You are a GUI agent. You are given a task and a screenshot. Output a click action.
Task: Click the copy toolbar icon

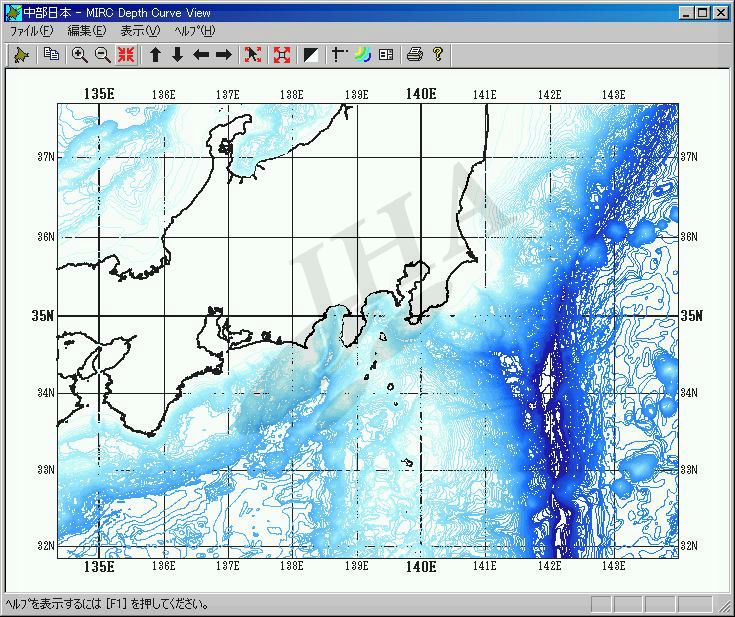[51, 55]
